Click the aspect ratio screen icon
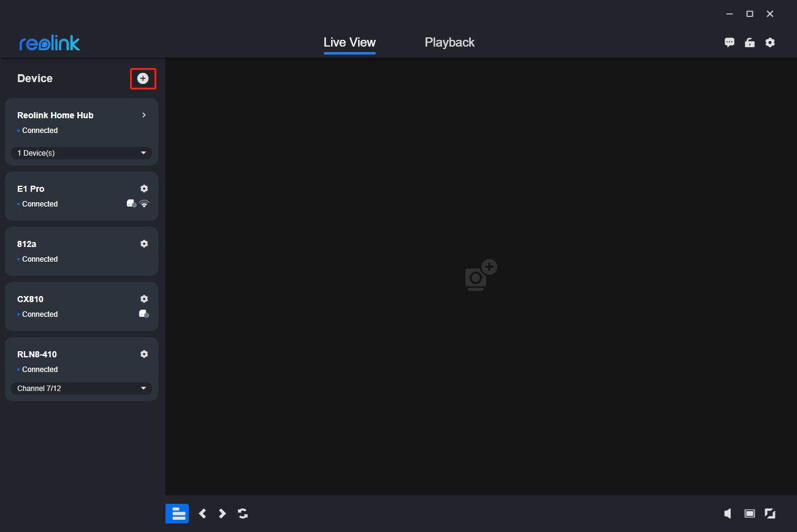Viewport: 797px width, 532px height. (749, 514)
